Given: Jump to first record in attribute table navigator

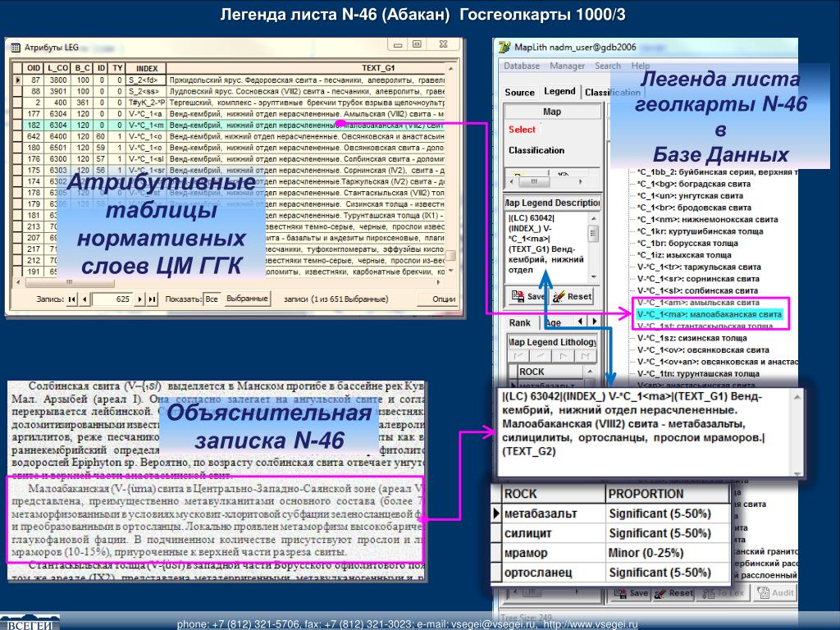Looking at the screenshot, I should point(72,299).
